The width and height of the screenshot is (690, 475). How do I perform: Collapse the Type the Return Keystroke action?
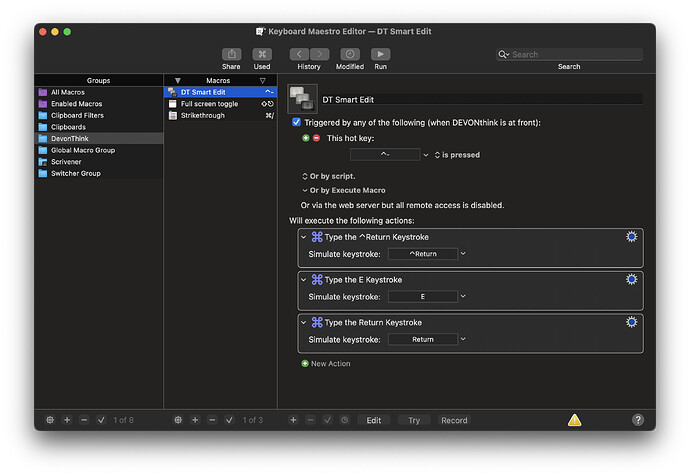pyautogui.click(x=304, y=323)
